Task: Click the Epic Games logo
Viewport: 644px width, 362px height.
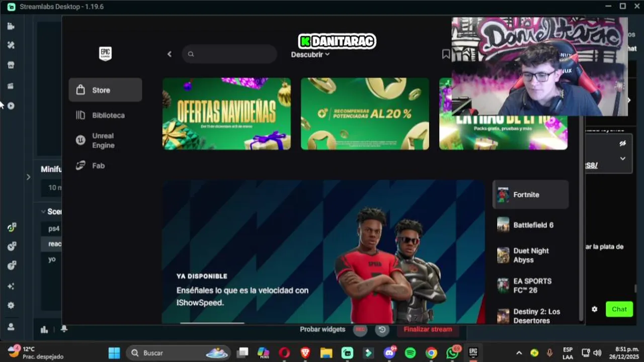Action: point(105,53)
